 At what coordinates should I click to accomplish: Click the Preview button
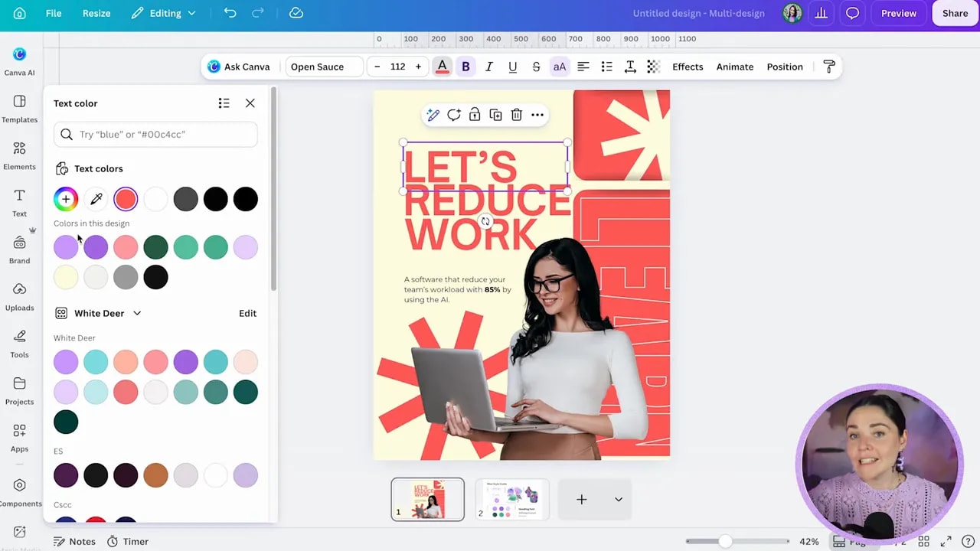pyautogui.click(x=899, y=13)
